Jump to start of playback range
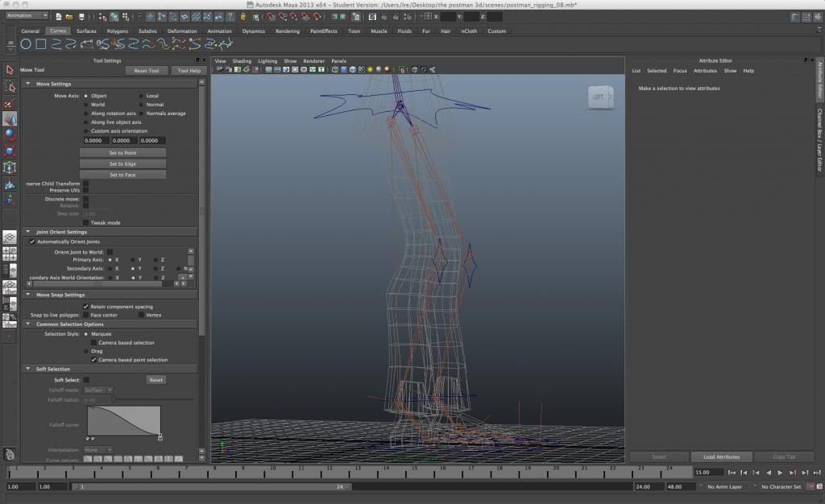The image size is (825, 504). (732, 473)
